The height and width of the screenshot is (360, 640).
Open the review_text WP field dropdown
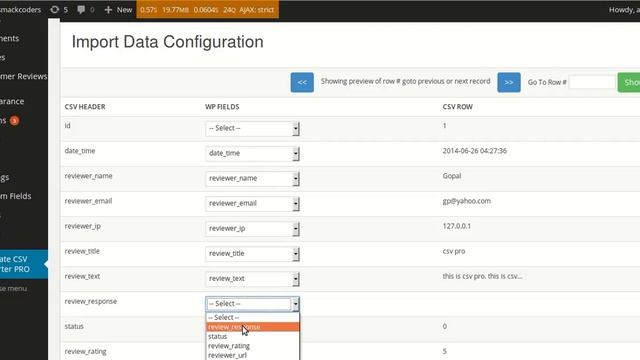tap(252, 279)
